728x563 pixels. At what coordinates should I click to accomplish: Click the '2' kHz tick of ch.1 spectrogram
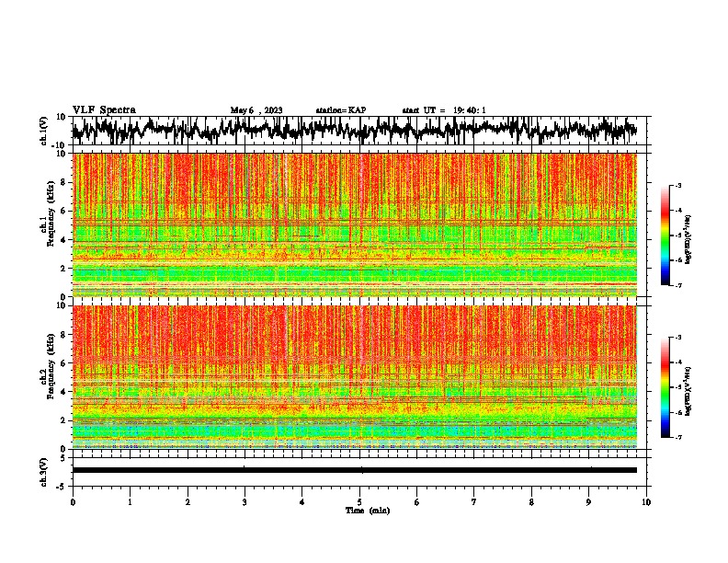pyautogui.click(x=64, y=268)
